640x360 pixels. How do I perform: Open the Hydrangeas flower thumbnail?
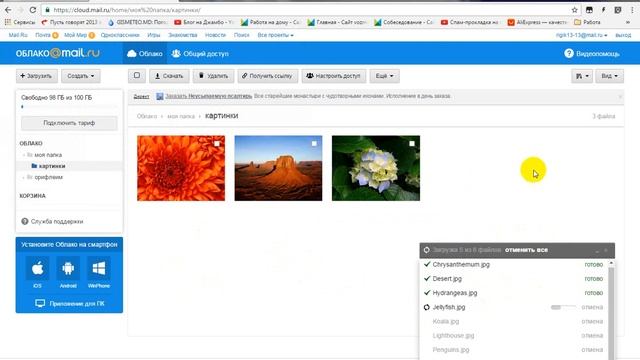pos(376,168)
